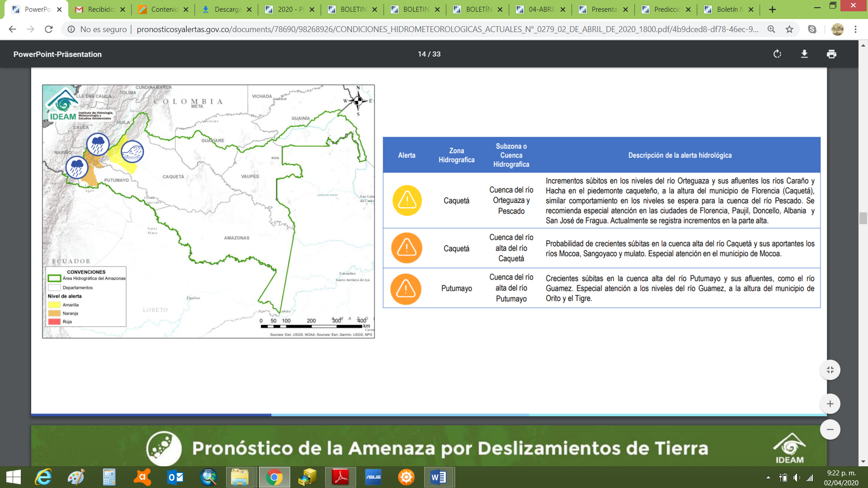Go back to previous page

click(x=12, y=29)
